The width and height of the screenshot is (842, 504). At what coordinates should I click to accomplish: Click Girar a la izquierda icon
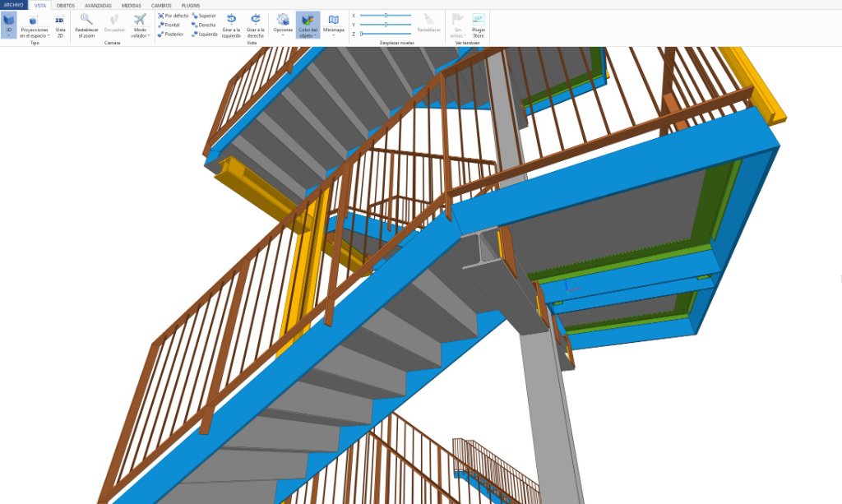point(231,20)
